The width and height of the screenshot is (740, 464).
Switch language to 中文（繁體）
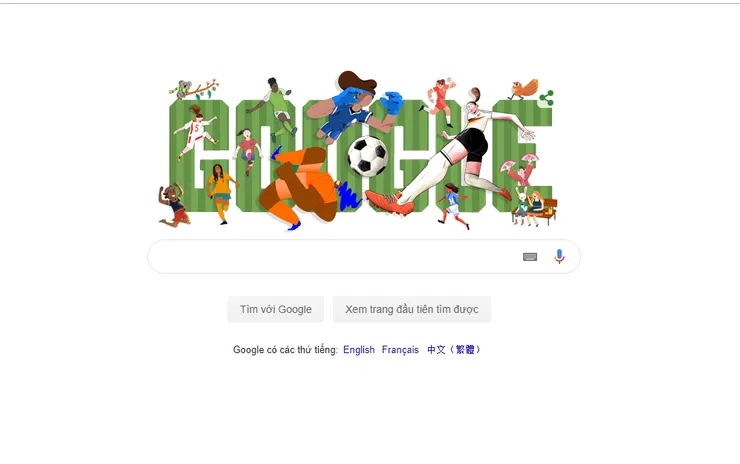[454, 350]
